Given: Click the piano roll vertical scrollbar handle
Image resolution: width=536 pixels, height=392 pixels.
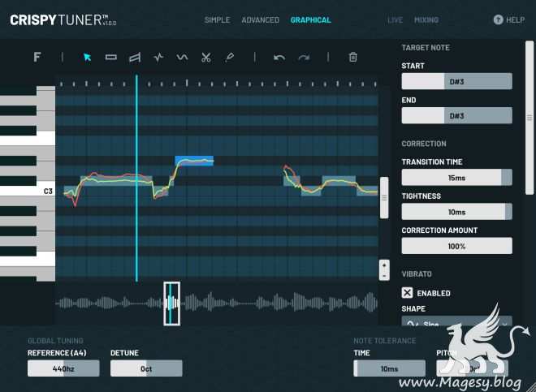Looking at the screenshot, I should pyautogui.click(x=384, y=197).
